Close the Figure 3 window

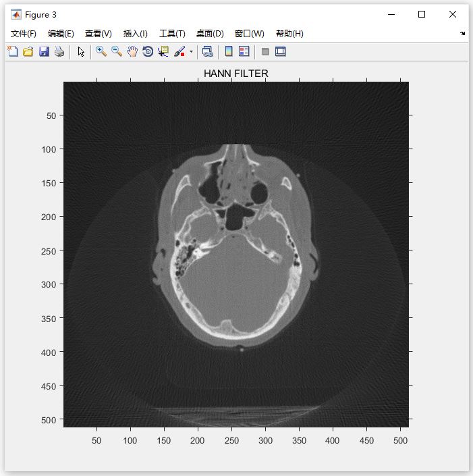[x=453, y=14]
